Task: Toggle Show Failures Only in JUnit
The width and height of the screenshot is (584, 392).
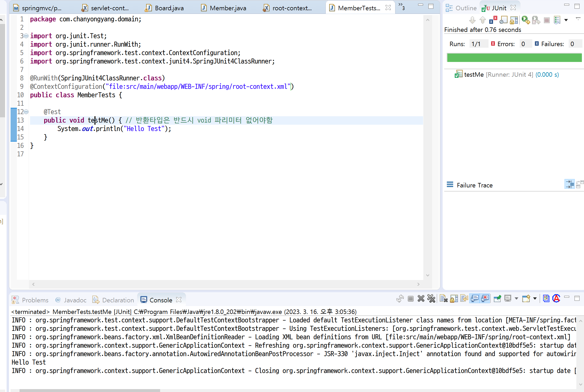Action: coord(493,20)
